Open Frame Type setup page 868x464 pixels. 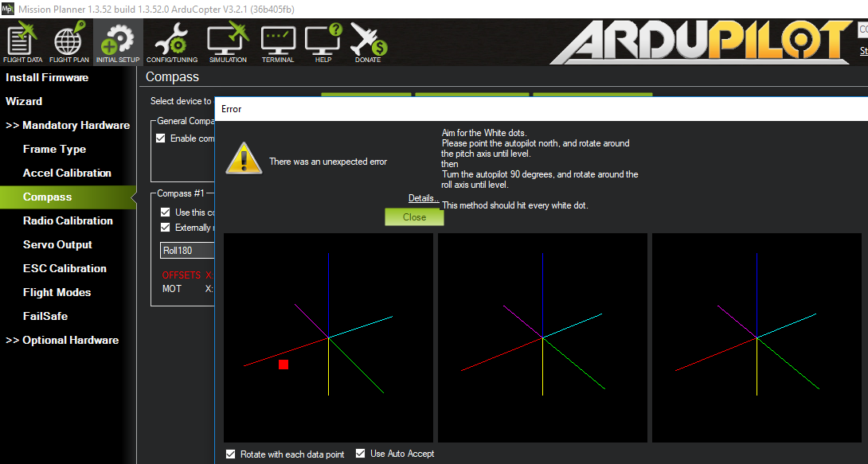(54, 150)
